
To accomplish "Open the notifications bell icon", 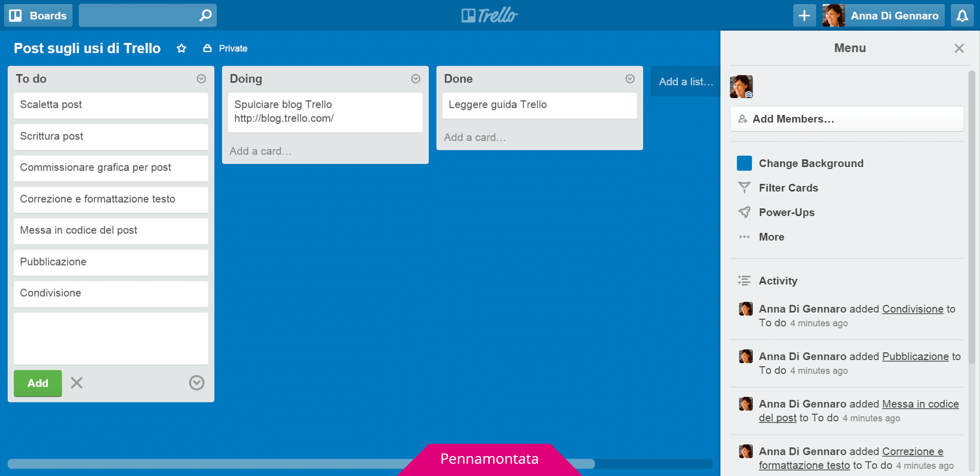I will coord(962,15).
